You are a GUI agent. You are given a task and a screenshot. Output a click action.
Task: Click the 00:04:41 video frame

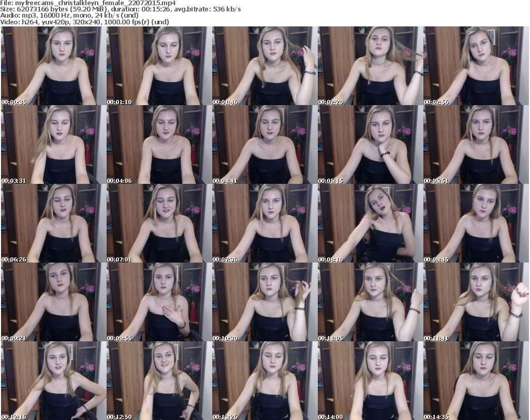pyautogui.click(x=264, y=144)
